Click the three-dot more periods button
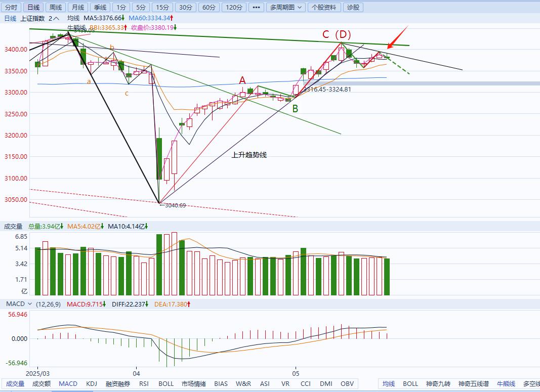 click(x=257, y=8)
